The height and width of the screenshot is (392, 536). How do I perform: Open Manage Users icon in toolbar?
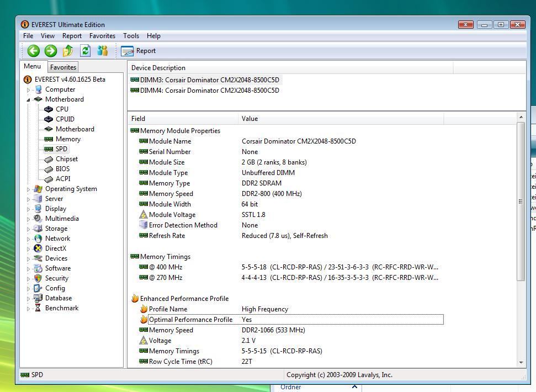pos(102,51)
